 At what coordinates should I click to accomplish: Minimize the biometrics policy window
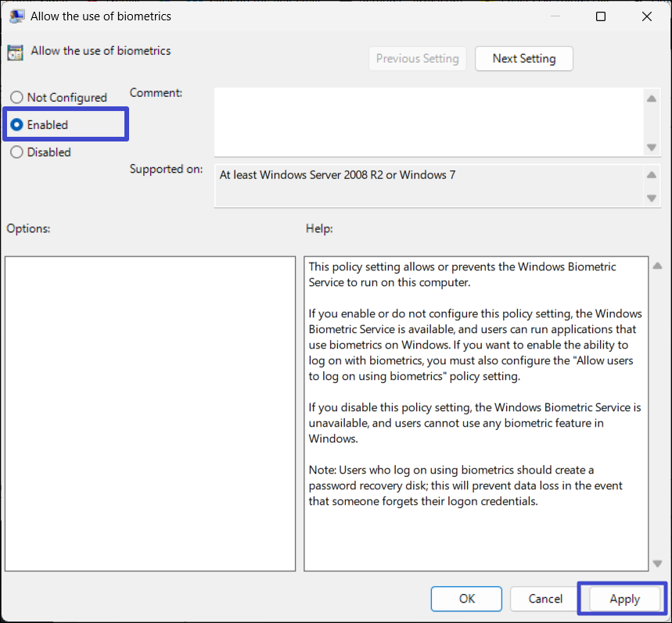(x=555, y=16)
